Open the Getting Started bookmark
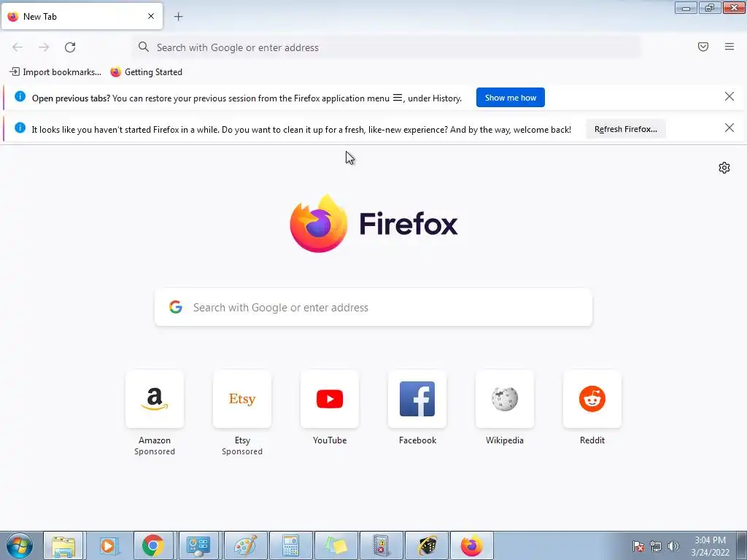747x560 pixels. (x=146, y=72)
